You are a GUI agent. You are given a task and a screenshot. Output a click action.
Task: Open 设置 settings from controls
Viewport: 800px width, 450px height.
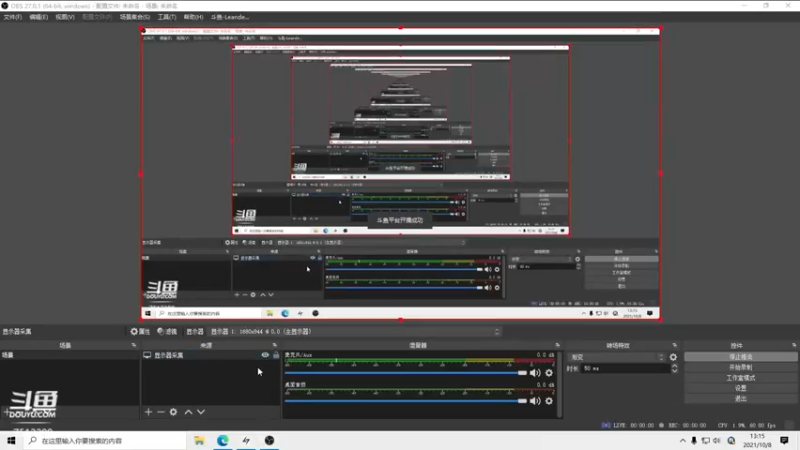click(x=740, y=388)
